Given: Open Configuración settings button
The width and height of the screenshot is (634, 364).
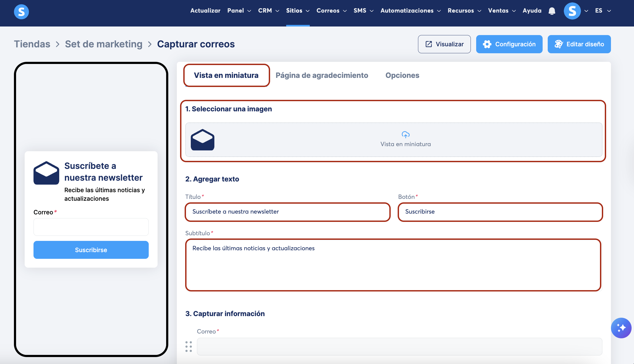Looking at the screenshot, I should tap(509, 44).
